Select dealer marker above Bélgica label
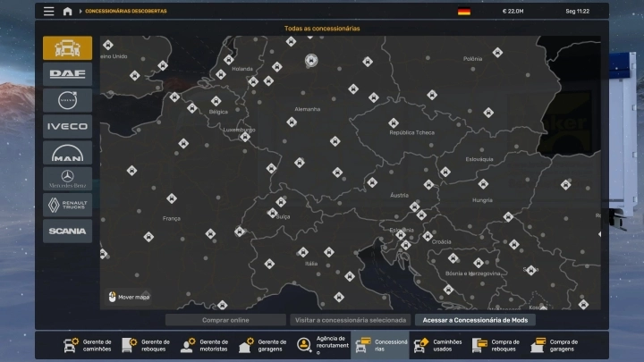The width and height of the screenshot is (644, 362). coord(216,100)
